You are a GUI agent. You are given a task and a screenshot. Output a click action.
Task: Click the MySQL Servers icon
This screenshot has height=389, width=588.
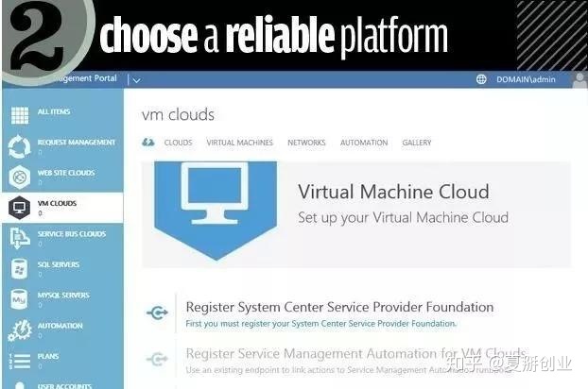[19, 299]
